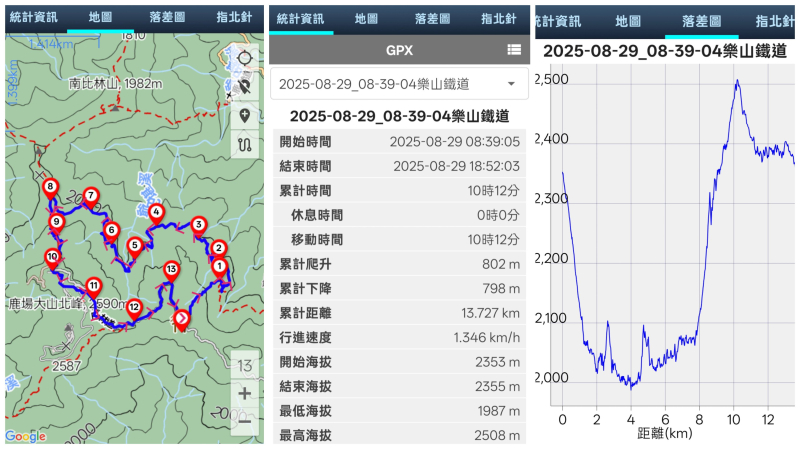Select the 累計時間 row

pyautogui.click(x=399, y=190)
